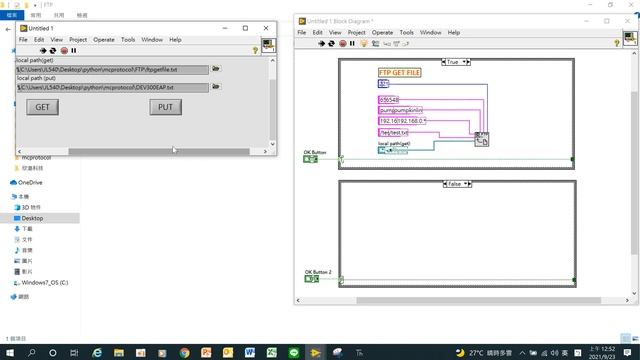Open Edit menu in Block Diagram window
Image resolution: width=640 pixels, height=360 pixels.
pyautogui.click(x=318, y=32)
